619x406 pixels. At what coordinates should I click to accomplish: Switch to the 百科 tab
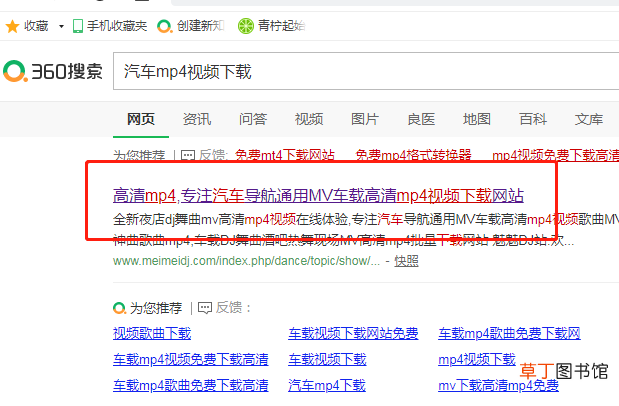[533, 119]
